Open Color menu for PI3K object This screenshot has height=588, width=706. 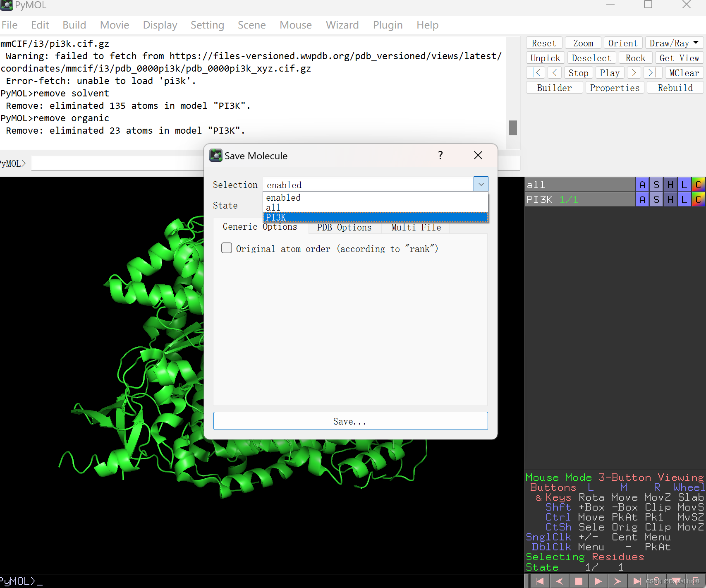tap(698, 199)
